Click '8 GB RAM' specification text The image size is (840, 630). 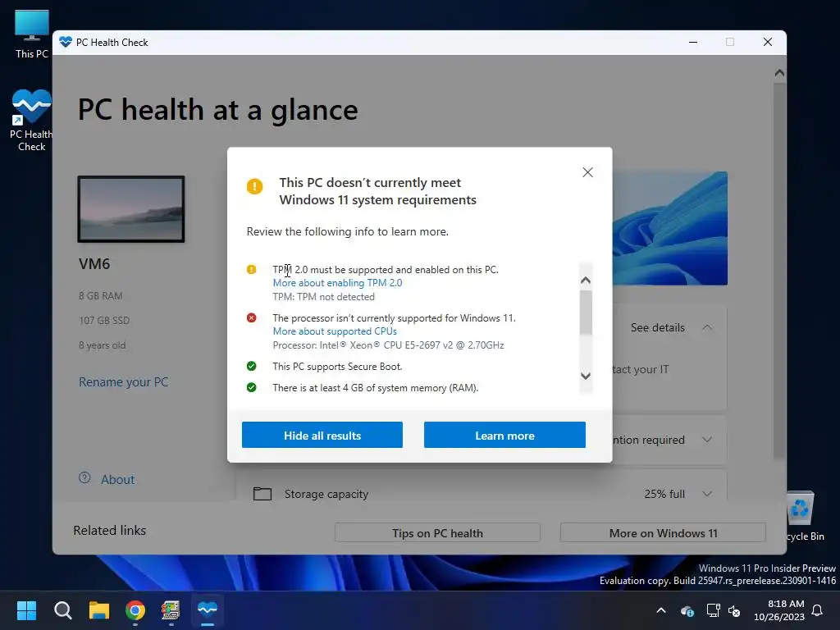tap(101, 295)
